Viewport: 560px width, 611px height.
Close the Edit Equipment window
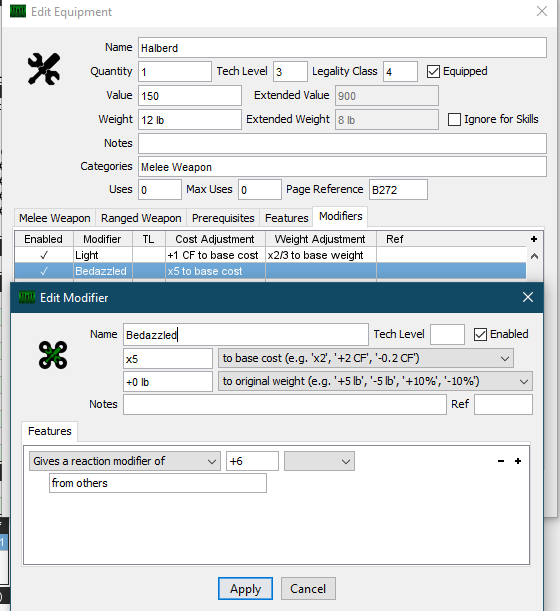542,11
